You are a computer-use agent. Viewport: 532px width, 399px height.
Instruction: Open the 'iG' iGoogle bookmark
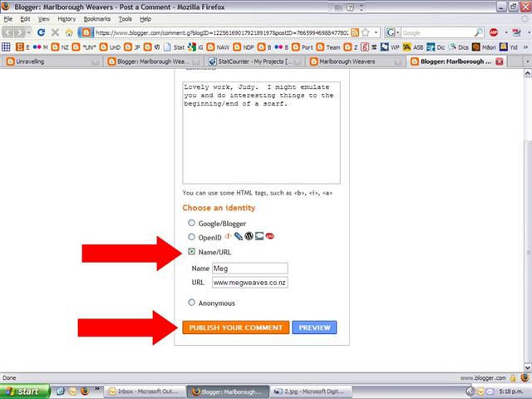pos(195,47)
